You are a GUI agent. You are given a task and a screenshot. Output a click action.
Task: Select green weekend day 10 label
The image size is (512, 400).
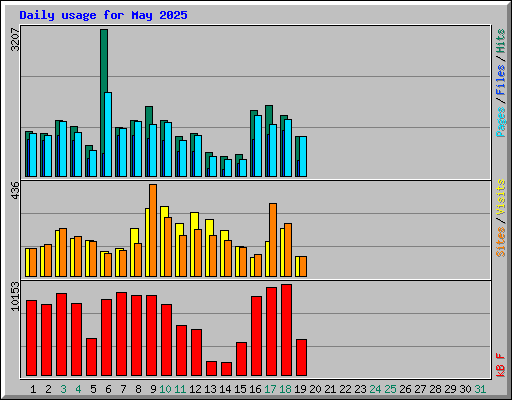point(165,389)
